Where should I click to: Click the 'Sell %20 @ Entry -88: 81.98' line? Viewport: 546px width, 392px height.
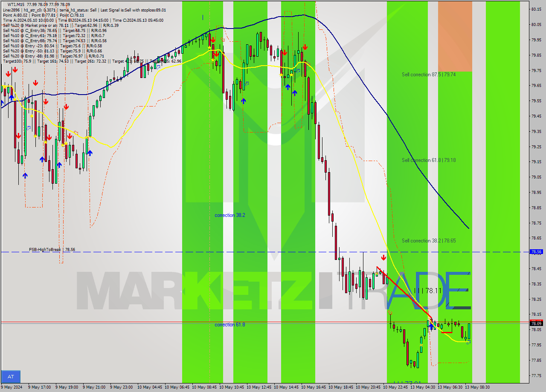point(53,56)
